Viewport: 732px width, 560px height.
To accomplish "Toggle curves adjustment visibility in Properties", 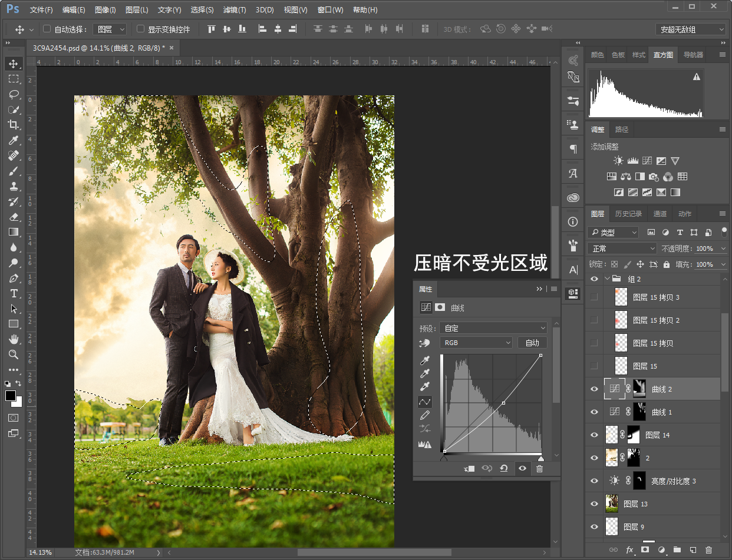I will [x=522, y=469].
